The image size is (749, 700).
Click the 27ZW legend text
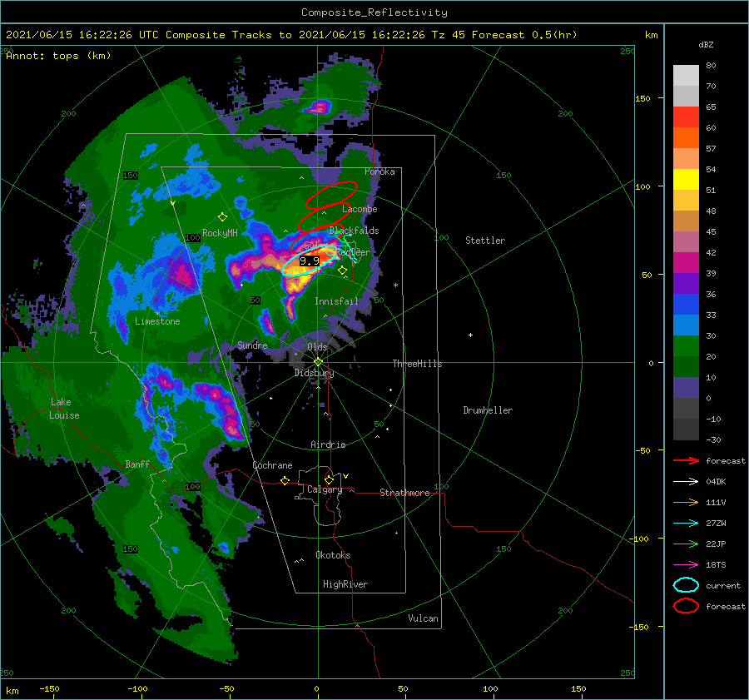point(716,524)
